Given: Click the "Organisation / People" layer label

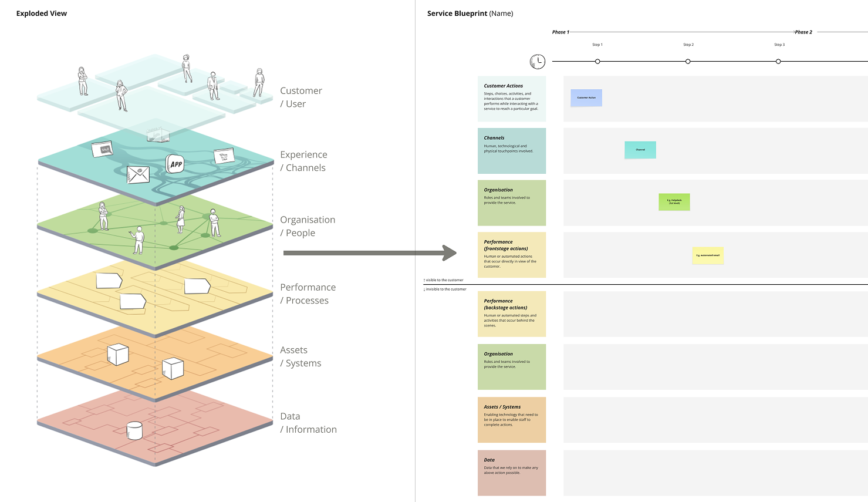Looking at the screenshot, I should pyautogui.click(x=308, y=227).
